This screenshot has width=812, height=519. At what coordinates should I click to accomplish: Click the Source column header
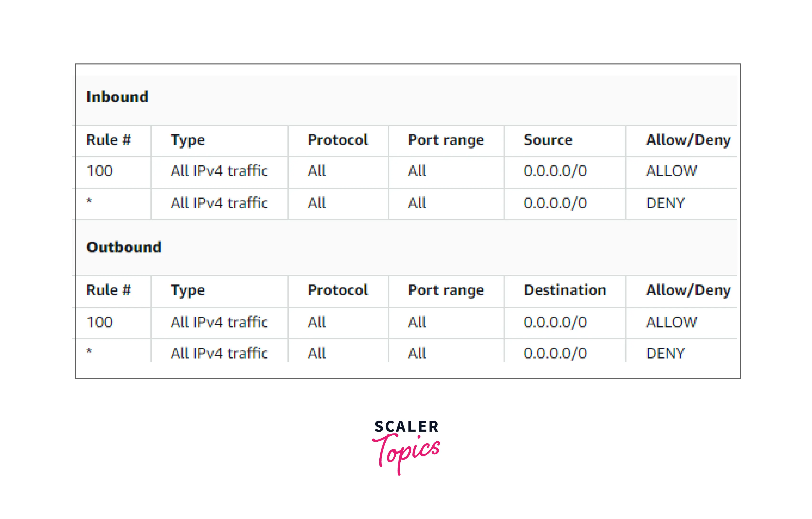click(x=548, y=140)
